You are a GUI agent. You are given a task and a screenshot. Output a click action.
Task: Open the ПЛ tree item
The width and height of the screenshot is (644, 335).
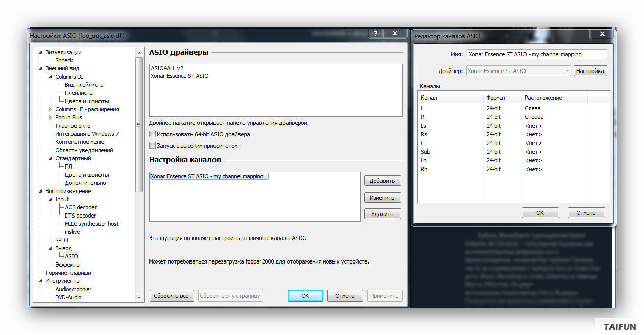click(68, 166)
